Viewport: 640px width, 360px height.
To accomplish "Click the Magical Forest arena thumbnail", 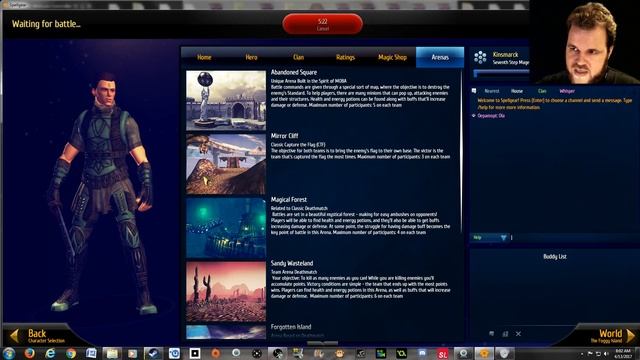I will tap(226, 228).
